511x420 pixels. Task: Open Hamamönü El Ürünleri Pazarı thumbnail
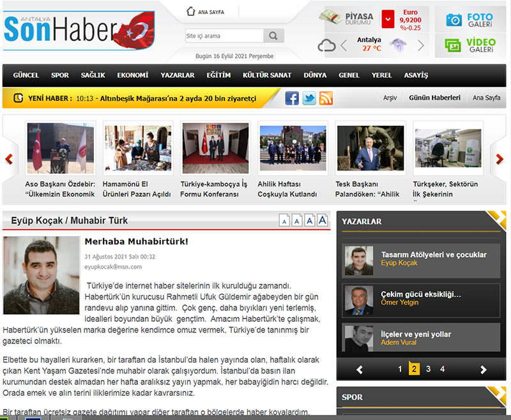(x=138, y=148)
